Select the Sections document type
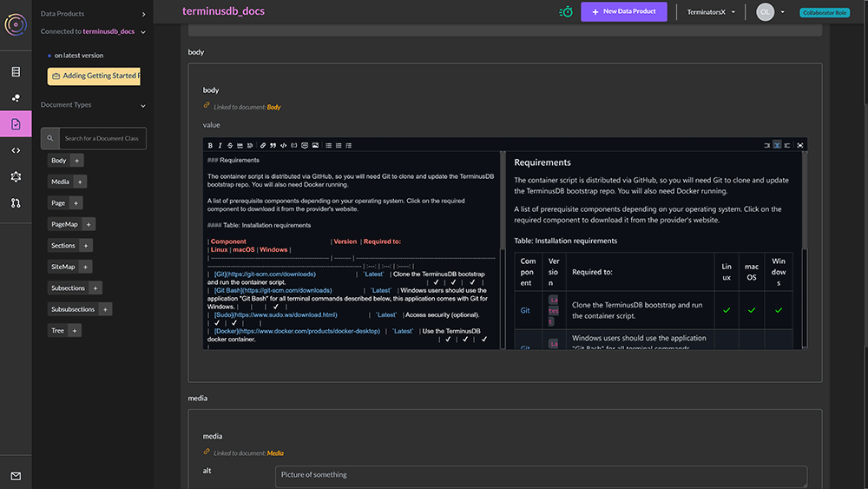 click(63, 245)
